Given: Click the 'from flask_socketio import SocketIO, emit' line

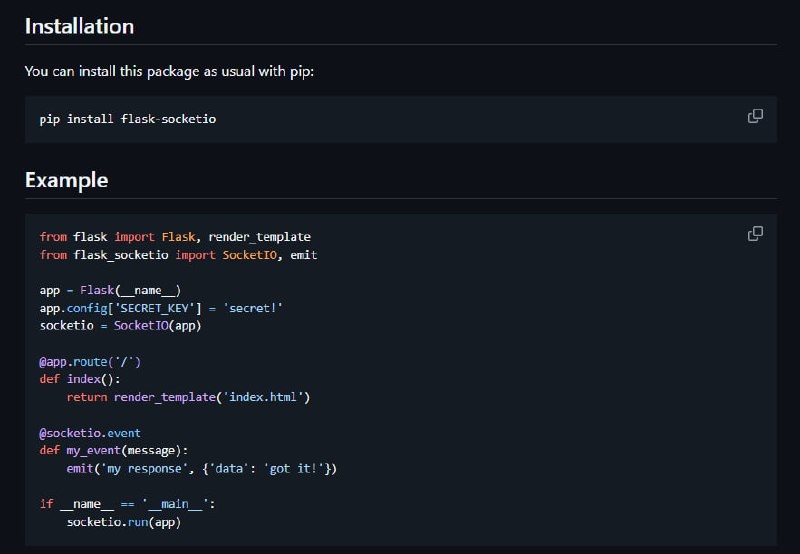Looking at the screenshot, I should click(x=179, y=255).
